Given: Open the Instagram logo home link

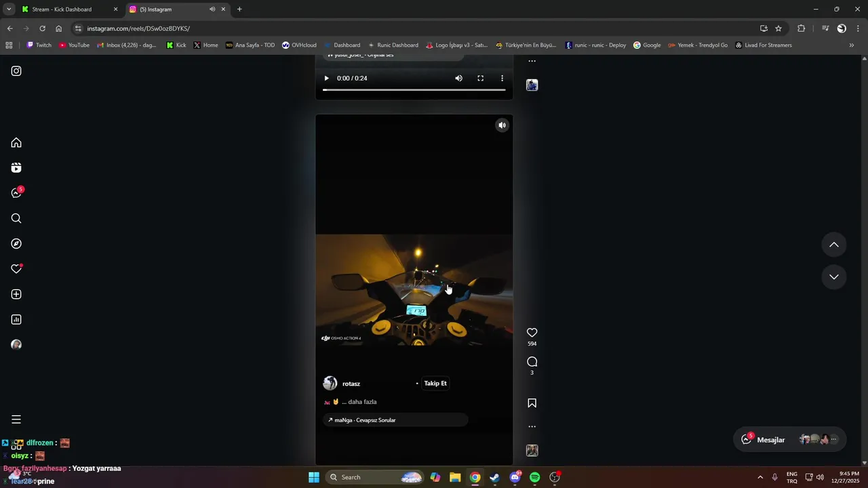Looking at the screenshot, I should point(16,71).
